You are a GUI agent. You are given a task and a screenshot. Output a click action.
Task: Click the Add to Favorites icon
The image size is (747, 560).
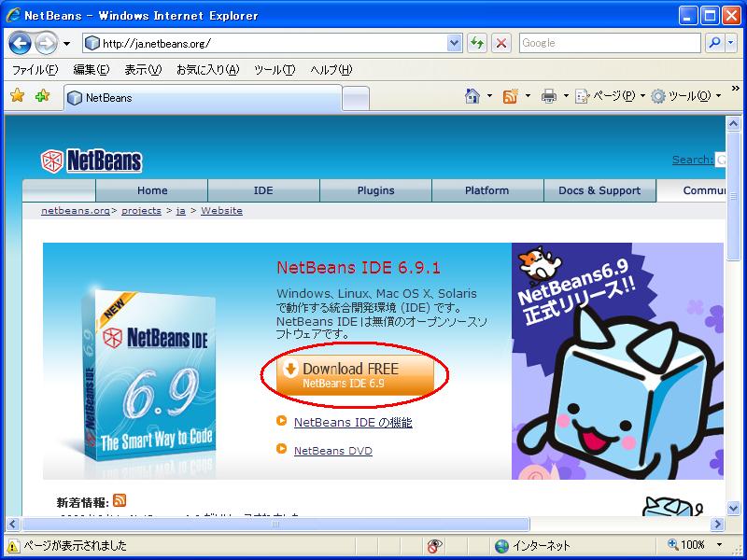point(42,96)
